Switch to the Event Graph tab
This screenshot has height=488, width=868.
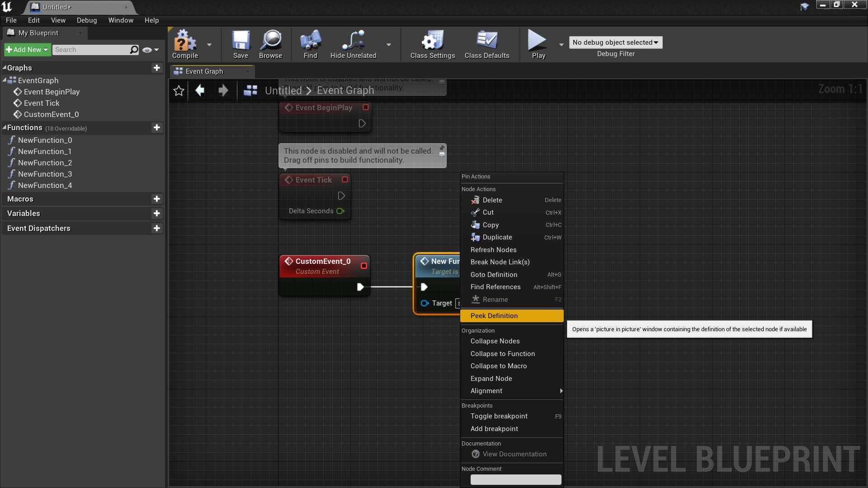[x=204, y=71]
